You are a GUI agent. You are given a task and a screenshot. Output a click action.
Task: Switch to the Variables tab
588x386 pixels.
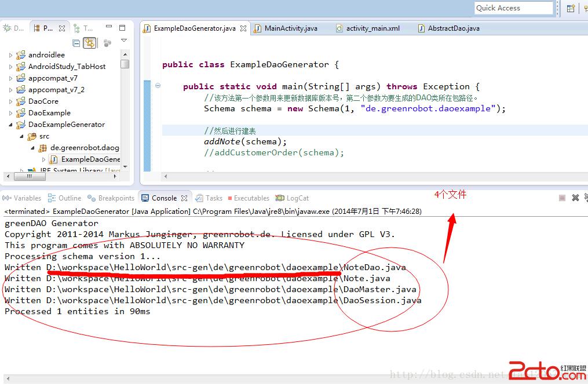coord(22,198)
